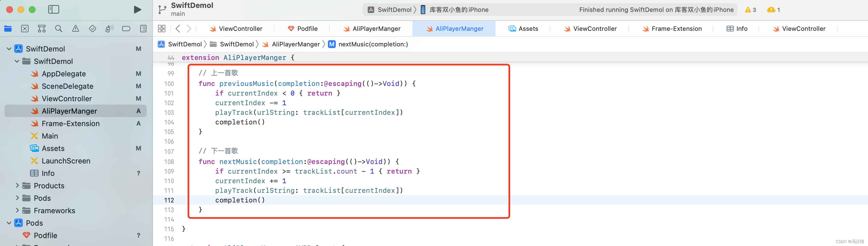Open the Breakpoint navigator
The height and width of the screenshot is (246, 868).
coord(126,29)
